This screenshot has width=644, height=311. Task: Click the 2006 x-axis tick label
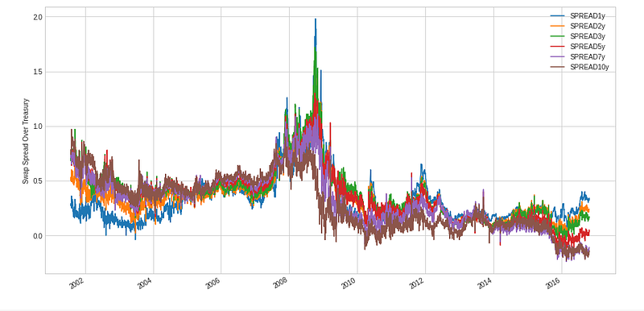(x=213, y=284)
